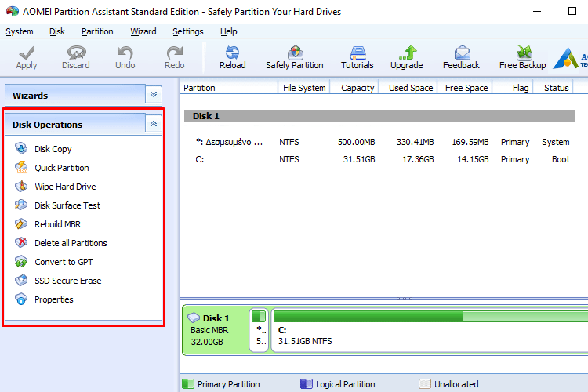Select Quick Partition operation
The height and width of the screenshot is (392, 588).
pyautogui.click(x=62, y=168)
